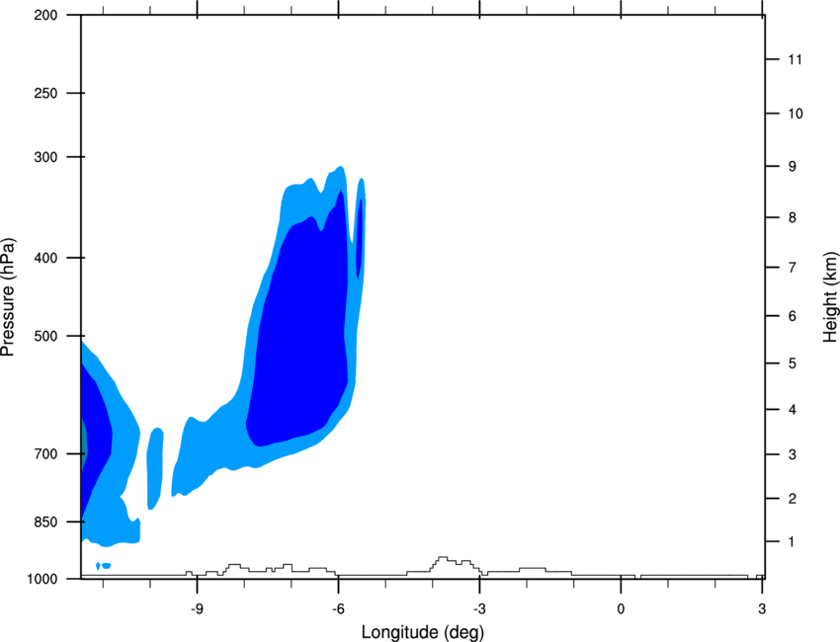Click the 300 pressure tick label
840x642 pixels.
tap(45, 157)
